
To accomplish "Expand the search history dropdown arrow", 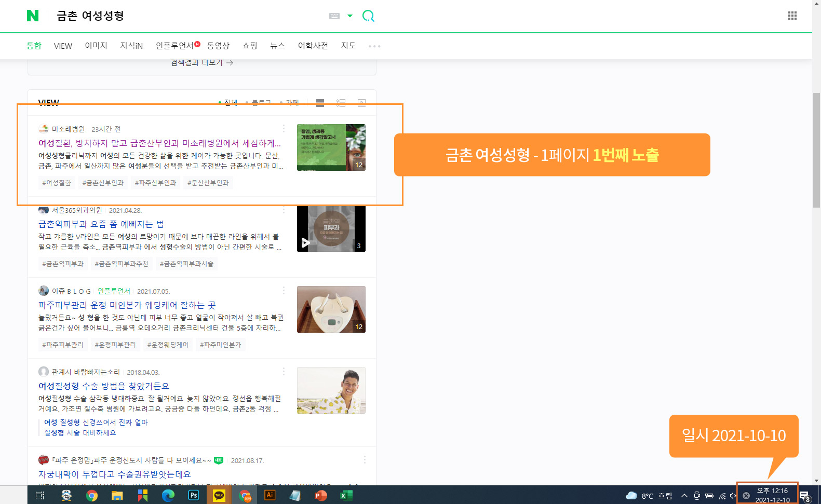I will [350, 16].
